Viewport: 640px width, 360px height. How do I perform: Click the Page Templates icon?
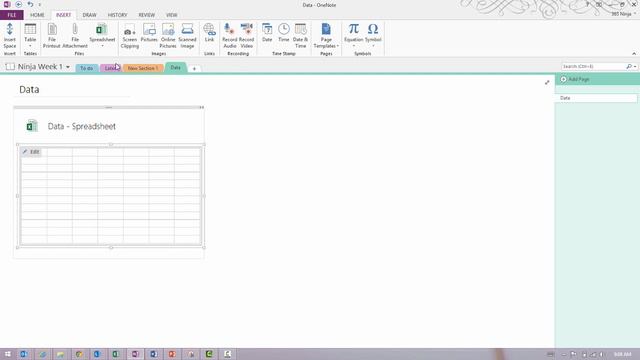(326, 29)
